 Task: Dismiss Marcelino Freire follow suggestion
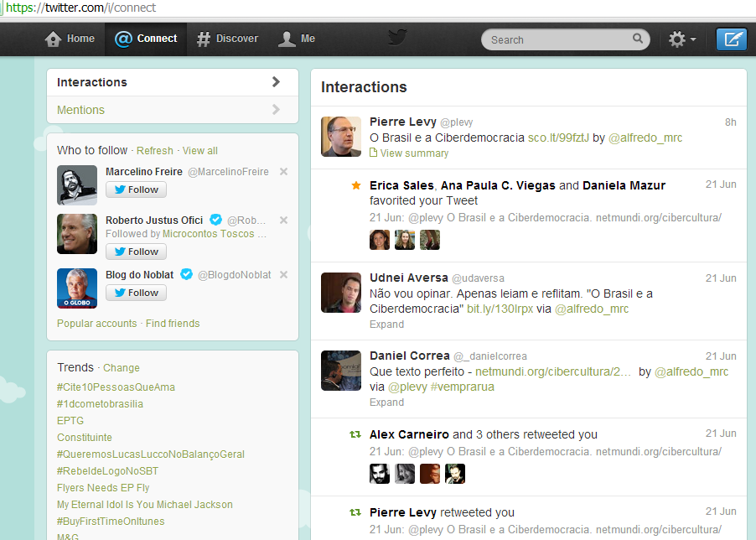point(283,172)
